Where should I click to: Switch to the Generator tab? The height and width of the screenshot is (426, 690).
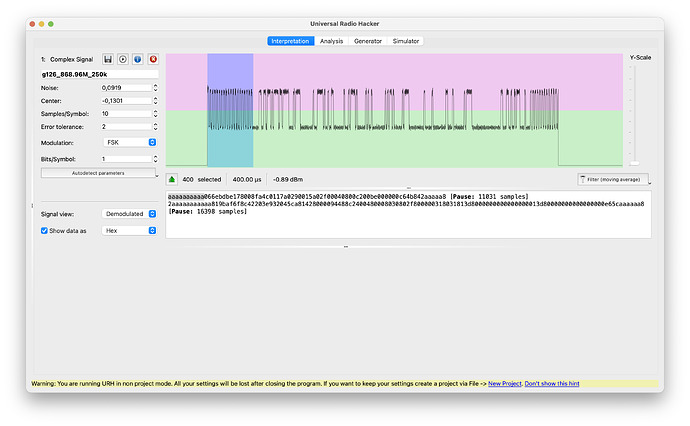click(367, 41)
